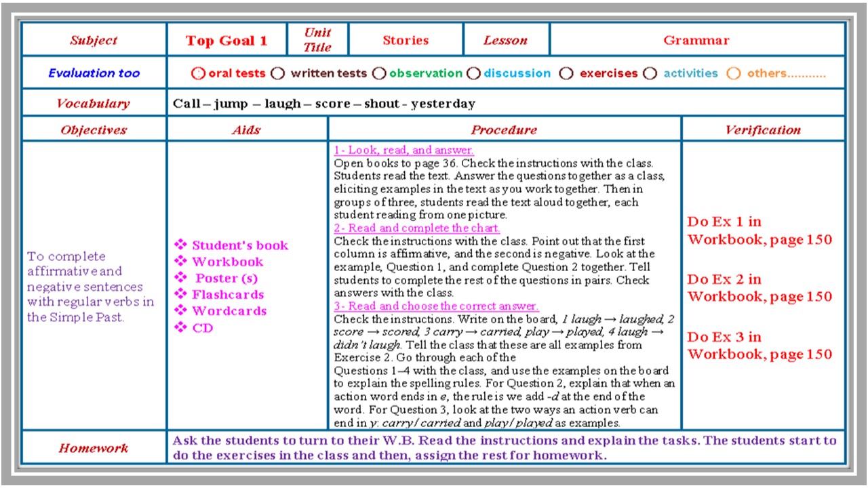
Task: Select the Procedure column header
Action: [x=504, y=129]
